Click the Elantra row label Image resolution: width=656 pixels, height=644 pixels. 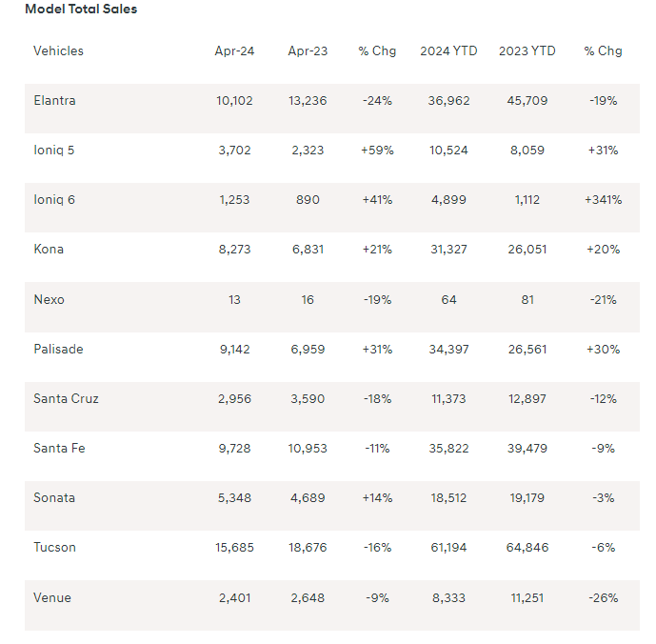point(54,100)
